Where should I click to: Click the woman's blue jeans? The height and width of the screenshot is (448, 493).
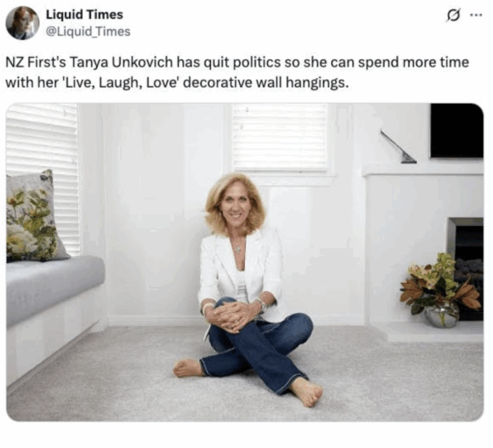pyautogui.click(x=258, y=346)
